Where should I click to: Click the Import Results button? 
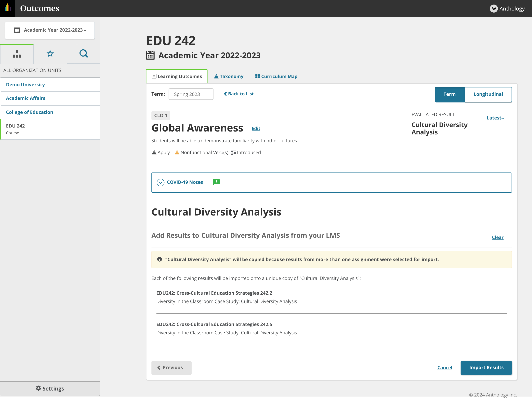coord(486,368)
